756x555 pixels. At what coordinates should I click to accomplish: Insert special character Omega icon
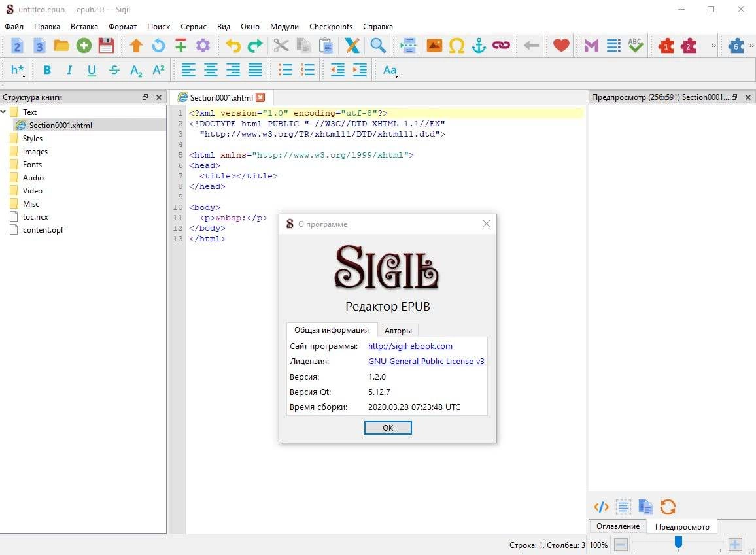pyautogui.click(x=456, y=46)
